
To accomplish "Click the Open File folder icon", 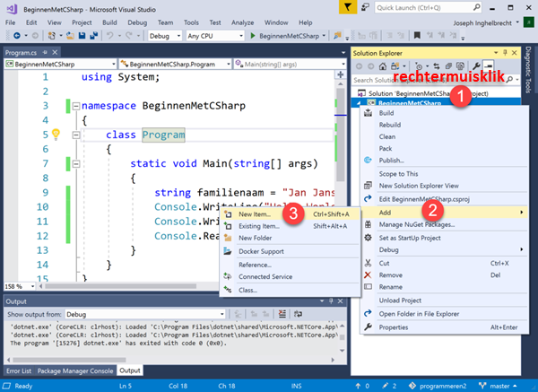I will [70, 35].
